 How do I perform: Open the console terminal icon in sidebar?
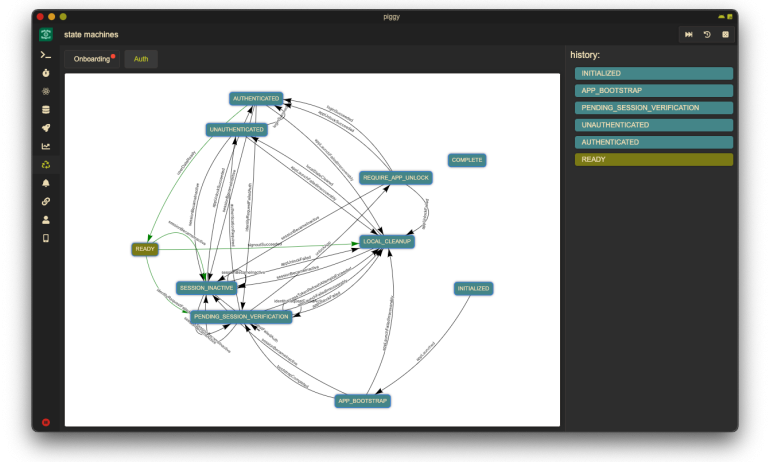tap(46, 54)
